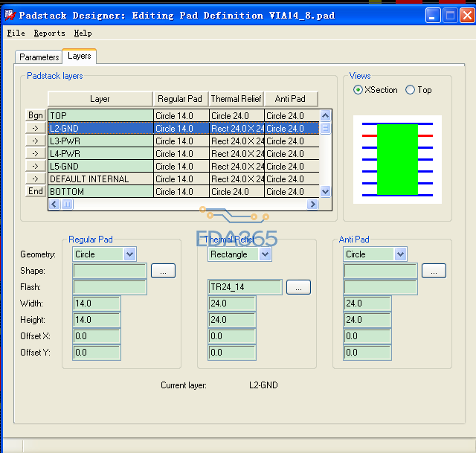Click the Padstack Designer title bar icon

click(10, 15)
